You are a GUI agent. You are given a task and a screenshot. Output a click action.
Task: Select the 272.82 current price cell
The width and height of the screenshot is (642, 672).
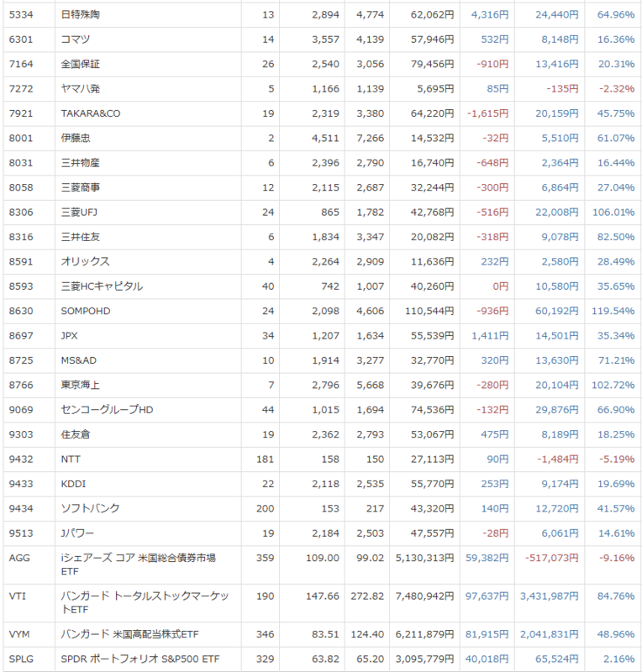point(367,596)
